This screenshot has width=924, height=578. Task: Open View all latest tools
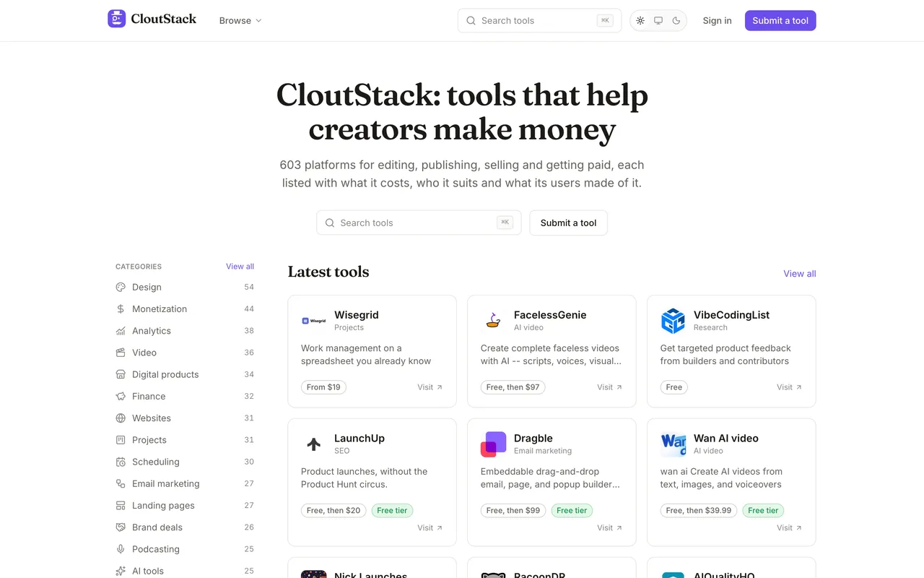[800, 274]
